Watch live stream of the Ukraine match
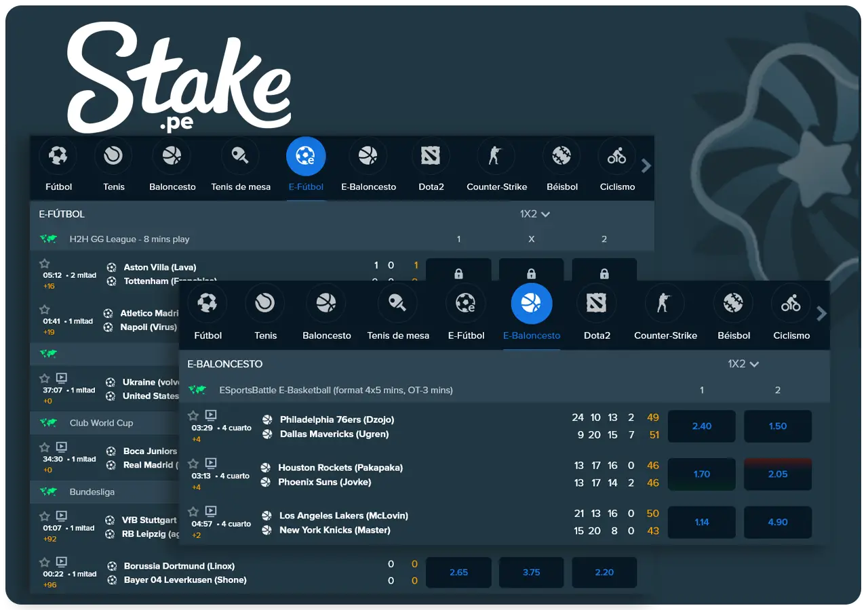 click(x=62, y=378)
